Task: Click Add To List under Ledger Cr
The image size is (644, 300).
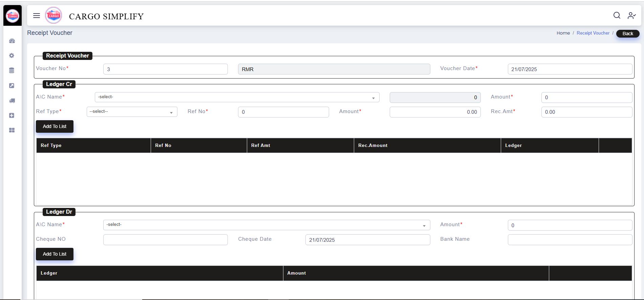Action: (55, 126)
